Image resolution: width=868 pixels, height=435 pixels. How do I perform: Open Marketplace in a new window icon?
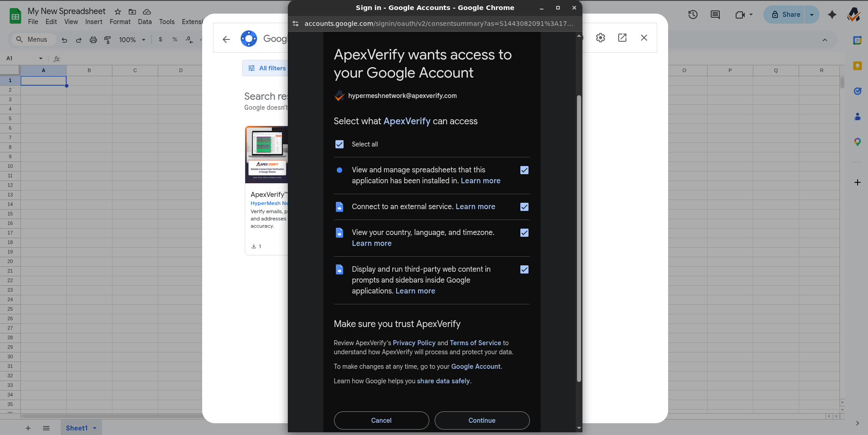point(622,38)
